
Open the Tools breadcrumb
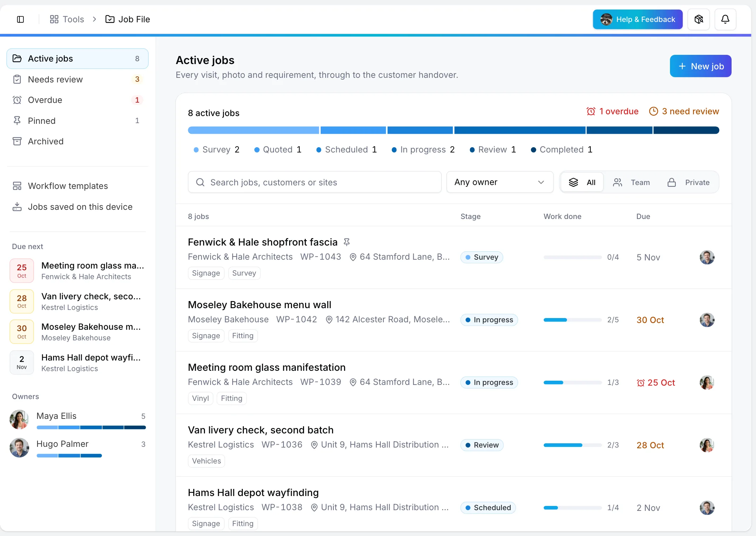tap(67, 19)
